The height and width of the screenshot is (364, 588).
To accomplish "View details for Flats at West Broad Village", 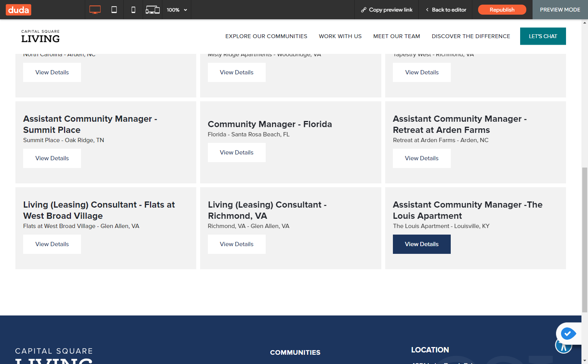I will point(52,244).
